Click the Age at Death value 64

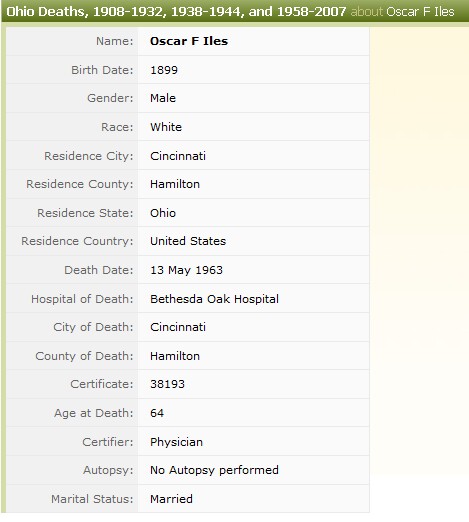(157, 413)
